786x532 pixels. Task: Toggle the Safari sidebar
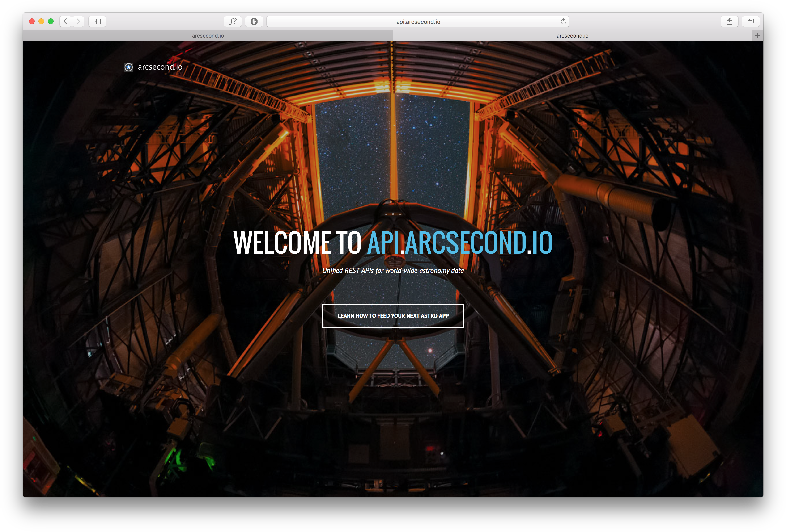point(97,21)
